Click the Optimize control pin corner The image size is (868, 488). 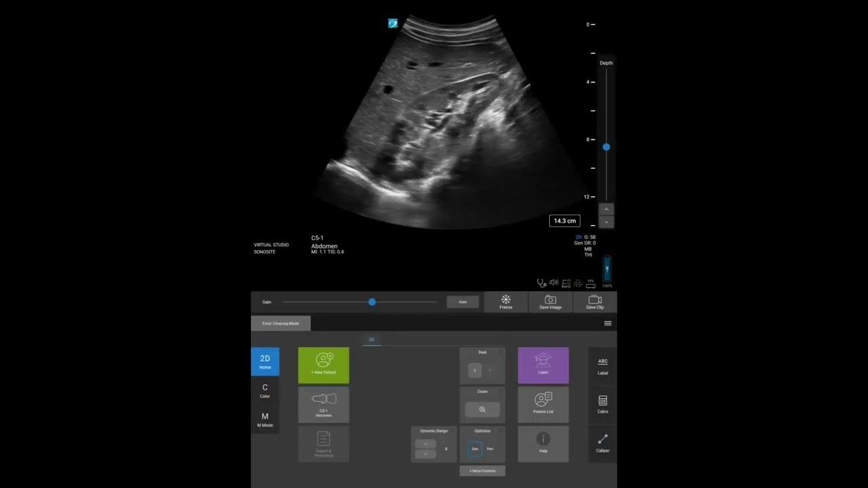[501, 430]
